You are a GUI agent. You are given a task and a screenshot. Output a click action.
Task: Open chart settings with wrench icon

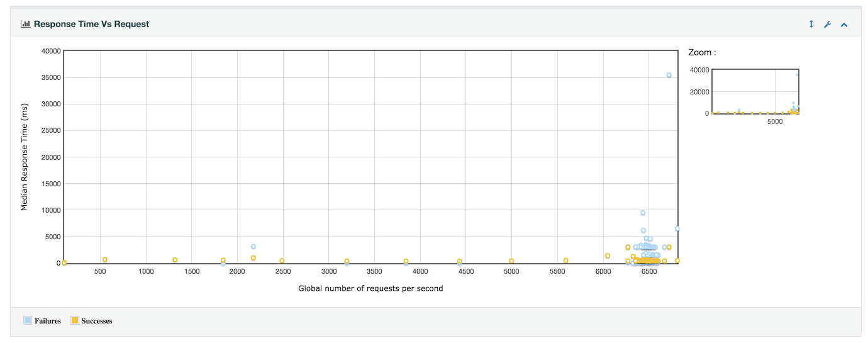[x=827, y=25]
